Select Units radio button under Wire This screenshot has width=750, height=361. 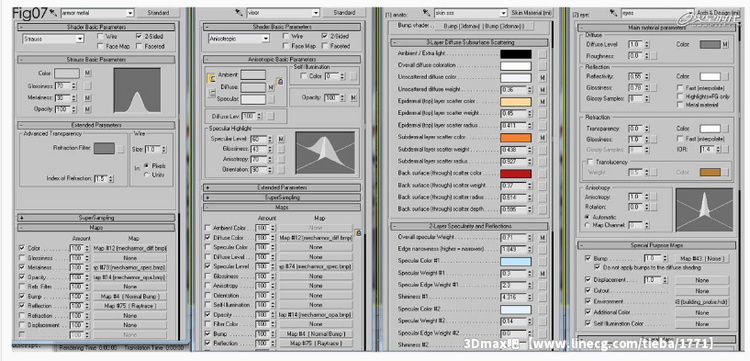click(147, 175)
